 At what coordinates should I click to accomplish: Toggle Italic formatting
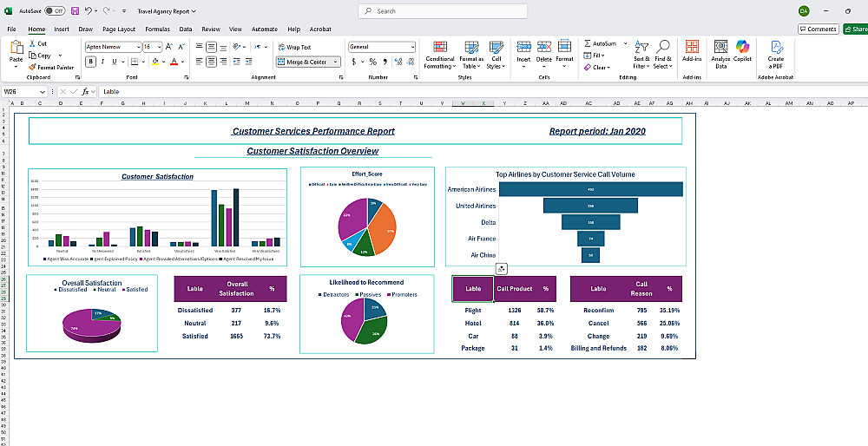tap(103, 62)
